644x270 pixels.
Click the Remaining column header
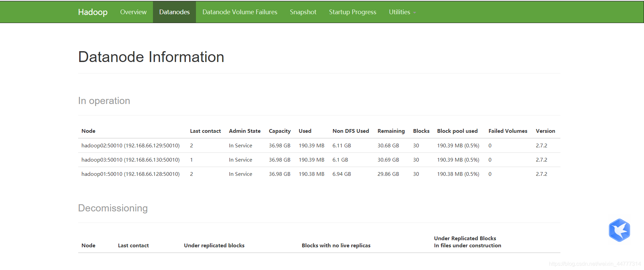click(x=391, y=131)
